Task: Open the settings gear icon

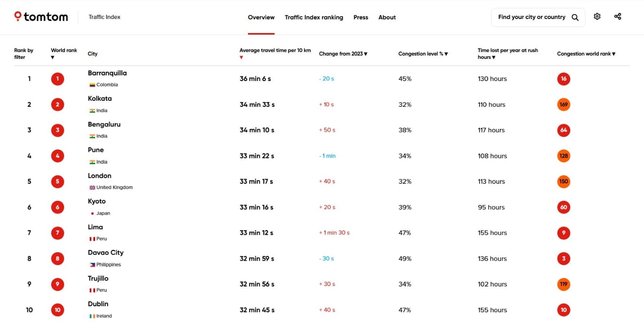Action: click(x=597, y=17)
